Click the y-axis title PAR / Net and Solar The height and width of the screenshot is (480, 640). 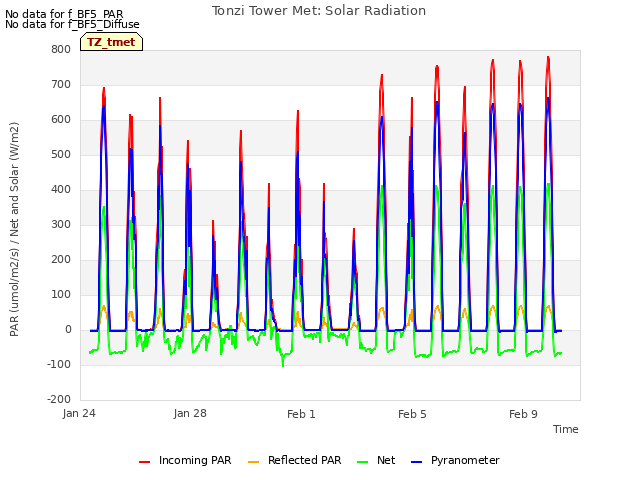[x=14, y=229]
